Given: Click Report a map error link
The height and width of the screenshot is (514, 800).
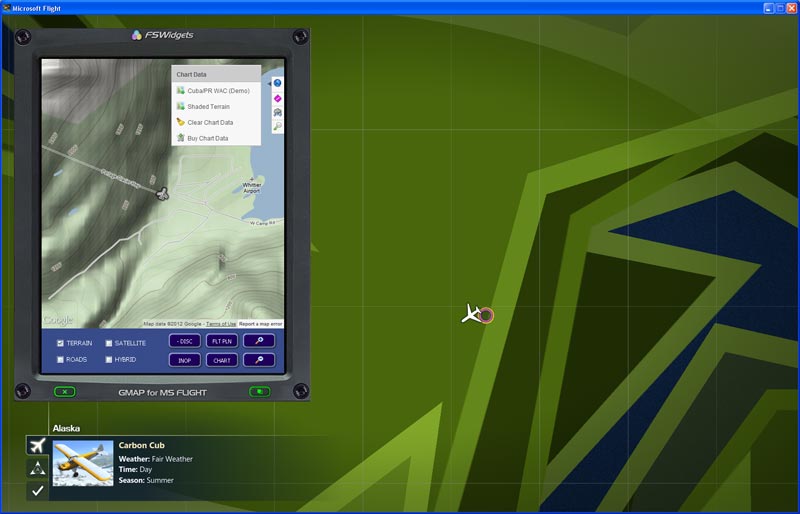Looking at the screenshot, I should 260,324.
